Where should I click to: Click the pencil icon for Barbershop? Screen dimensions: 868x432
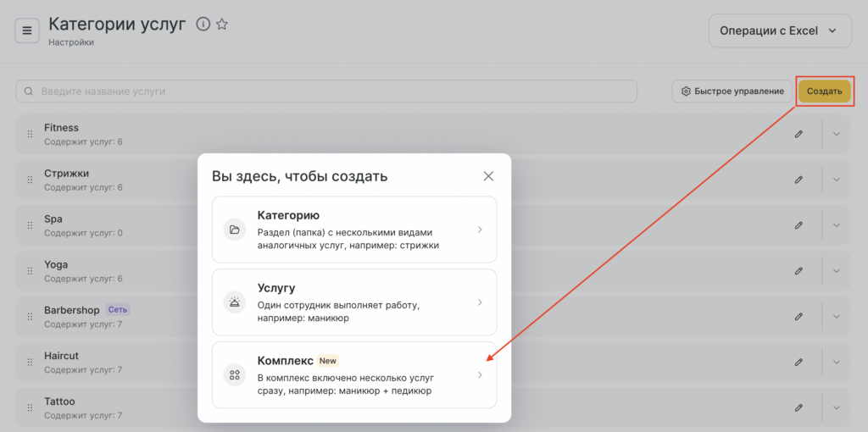click(x=798, y=316)
